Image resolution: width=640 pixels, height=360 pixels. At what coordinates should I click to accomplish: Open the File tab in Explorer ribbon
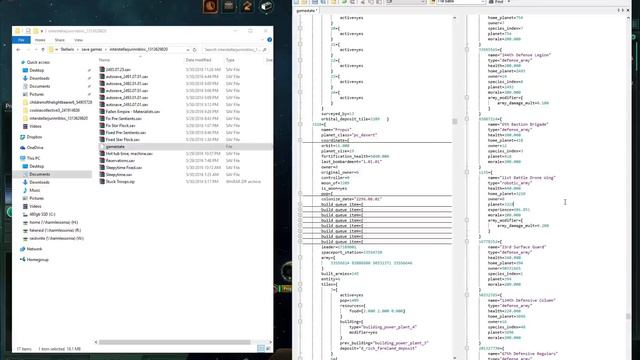pos(21,40)
